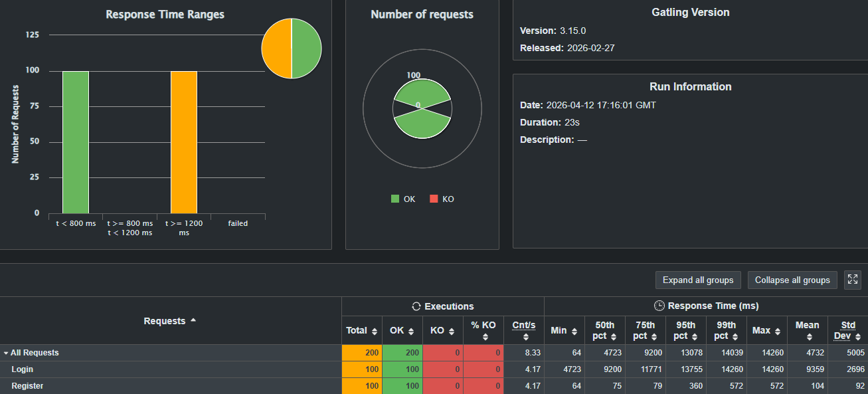Click the Response Time clock icon
868x394 pixels.
point(659,306)
